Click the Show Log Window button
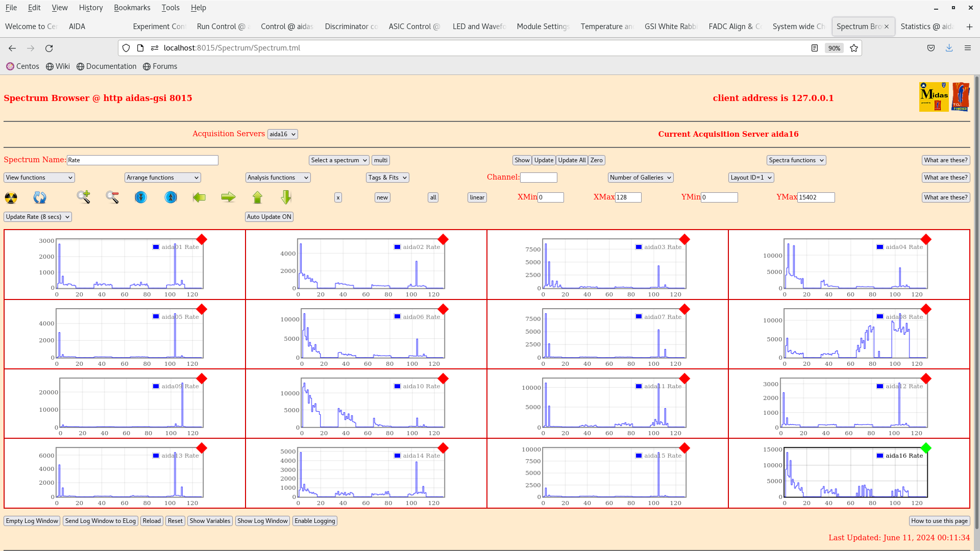Image resolution: width=980 pixels, height=551 pixels. click(x=262, y=521)
